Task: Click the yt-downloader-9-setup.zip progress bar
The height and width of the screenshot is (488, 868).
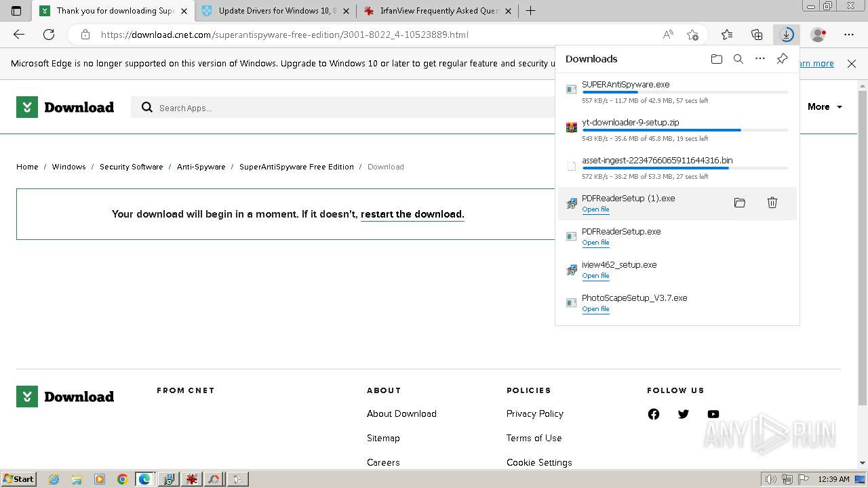Action: tap(685, 130)
